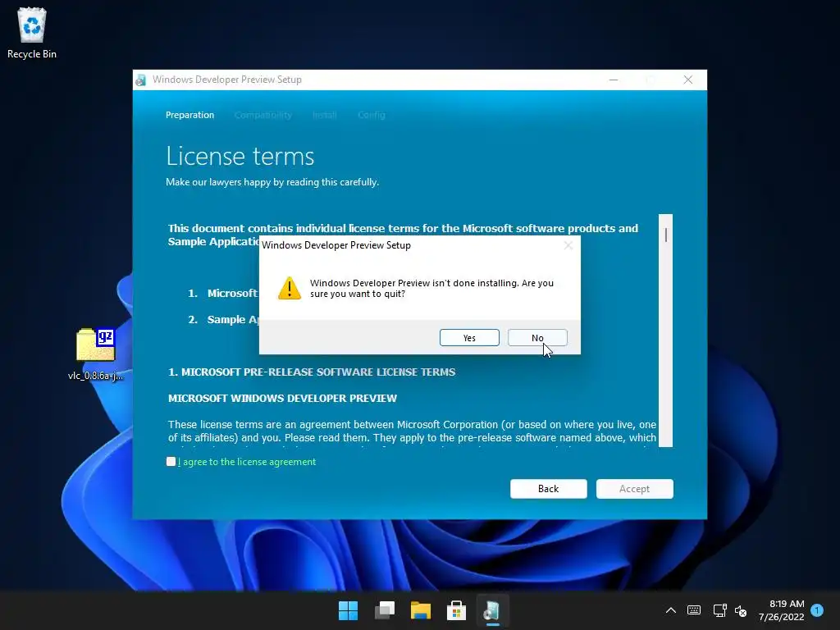
Task: Confirm quitting by clicking Yes
Action: coord(469,337)
